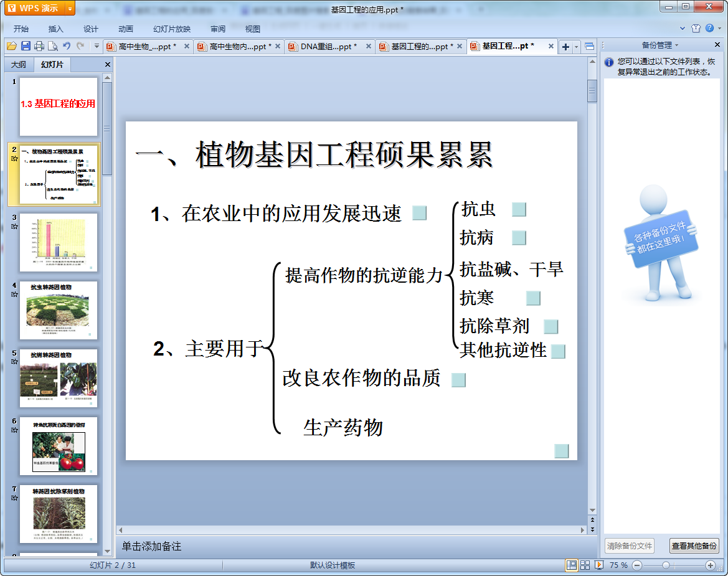Switch to DNA重组...ppt document tab

(x=329, y=47)
